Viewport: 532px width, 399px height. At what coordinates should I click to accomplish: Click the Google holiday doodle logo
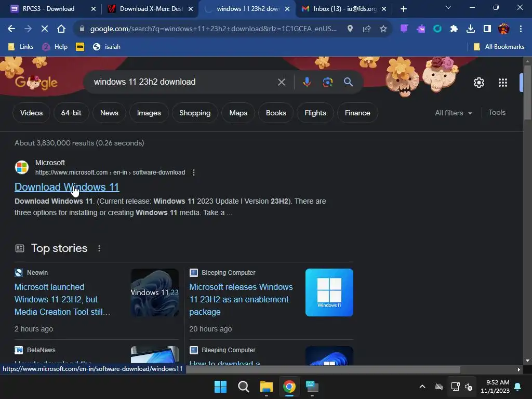point(36,82)
